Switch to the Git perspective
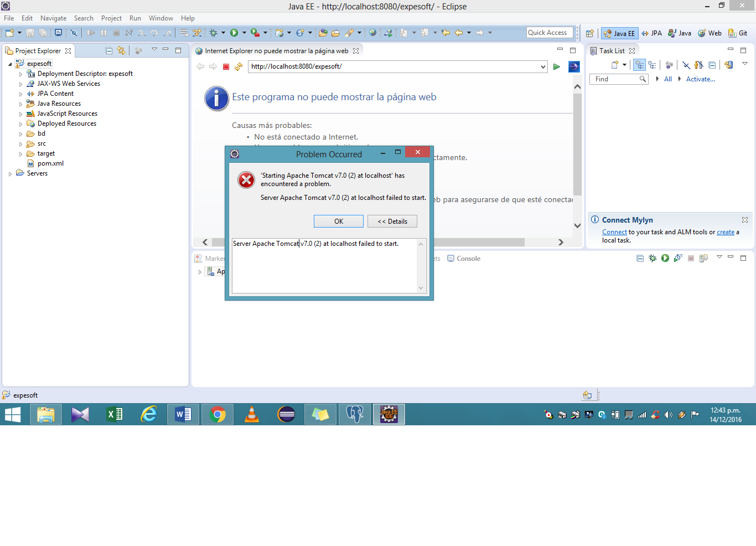756x546 pixels. coord(738,33)
